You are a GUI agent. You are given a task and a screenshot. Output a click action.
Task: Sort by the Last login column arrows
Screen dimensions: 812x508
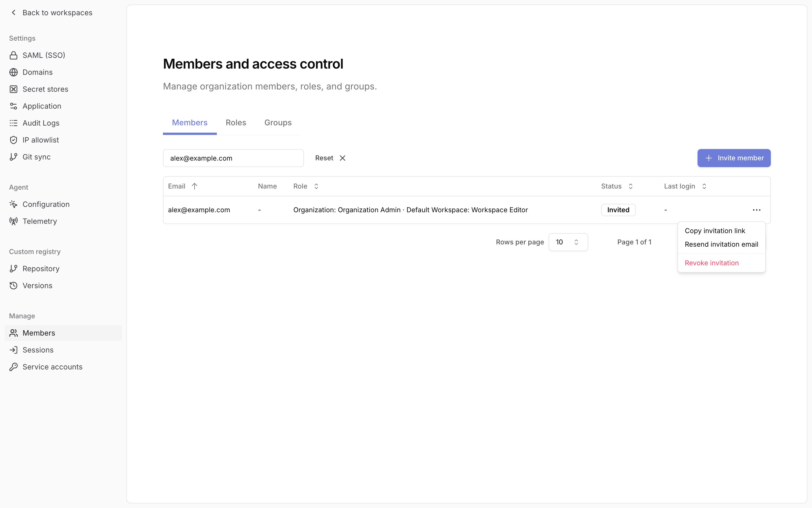(704, 186)
